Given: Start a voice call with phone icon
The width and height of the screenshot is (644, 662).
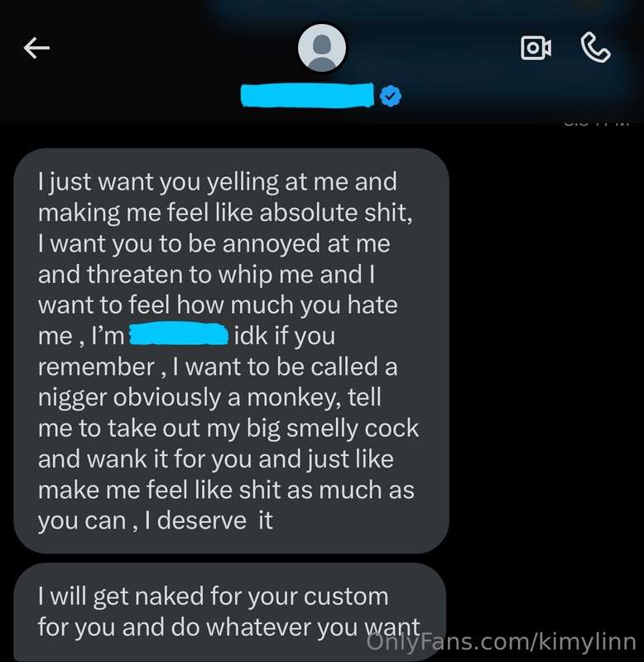Looking at the screenshot, I should 595,48.
